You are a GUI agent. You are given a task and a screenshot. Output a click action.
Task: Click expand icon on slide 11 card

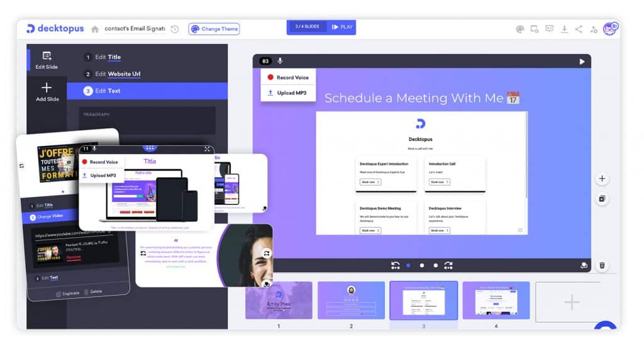207,149
